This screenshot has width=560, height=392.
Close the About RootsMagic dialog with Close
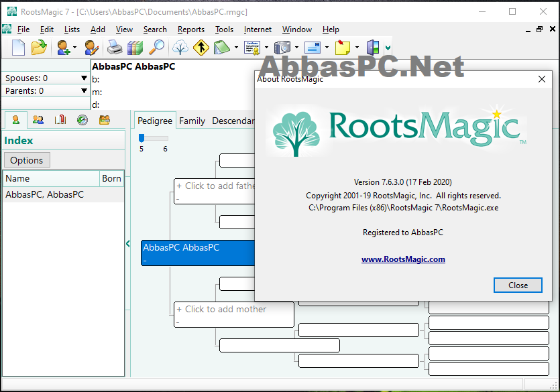tap(518, 285)
